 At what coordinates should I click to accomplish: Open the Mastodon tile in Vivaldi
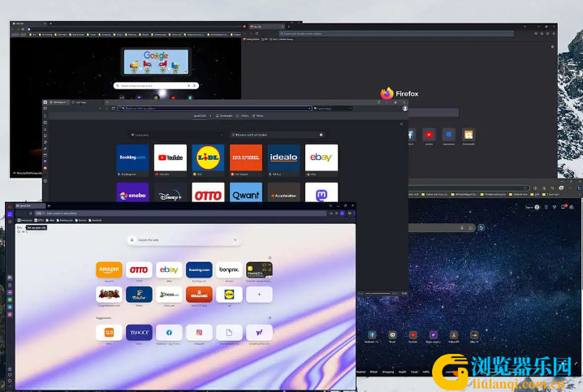click(322, 192)
